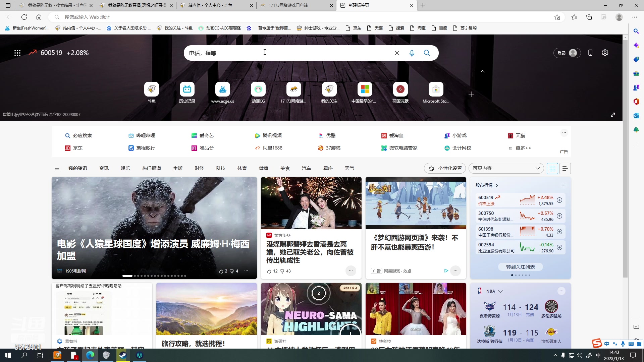644x362 pixels.
Task: Select the 财经 feed tab
Action: 199,168
